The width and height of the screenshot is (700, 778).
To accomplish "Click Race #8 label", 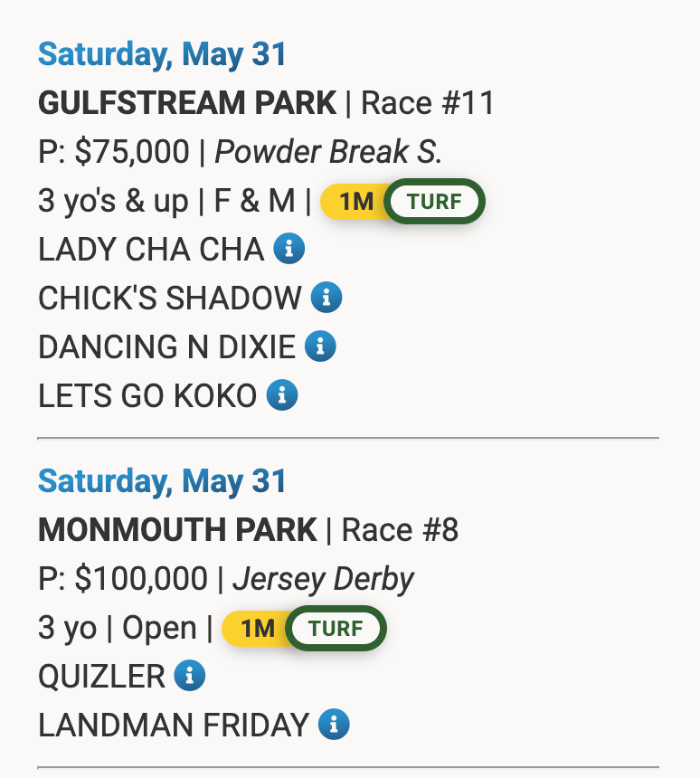I will (400, 529).
